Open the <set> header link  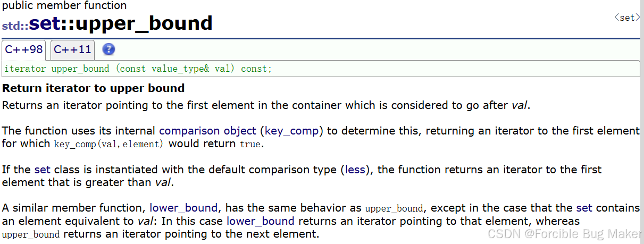627,18
